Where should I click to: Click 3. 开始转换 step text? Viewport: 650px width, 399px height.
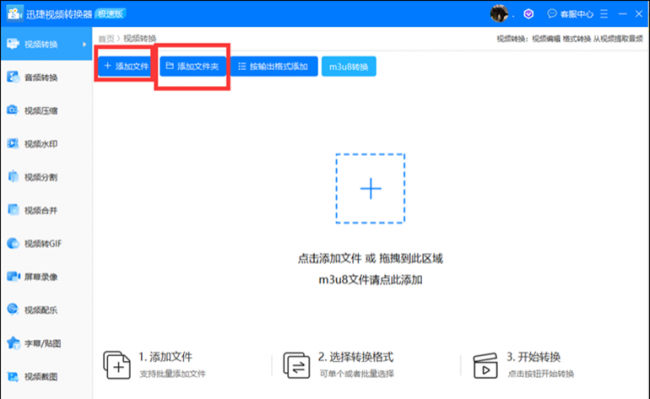(534, 357)
